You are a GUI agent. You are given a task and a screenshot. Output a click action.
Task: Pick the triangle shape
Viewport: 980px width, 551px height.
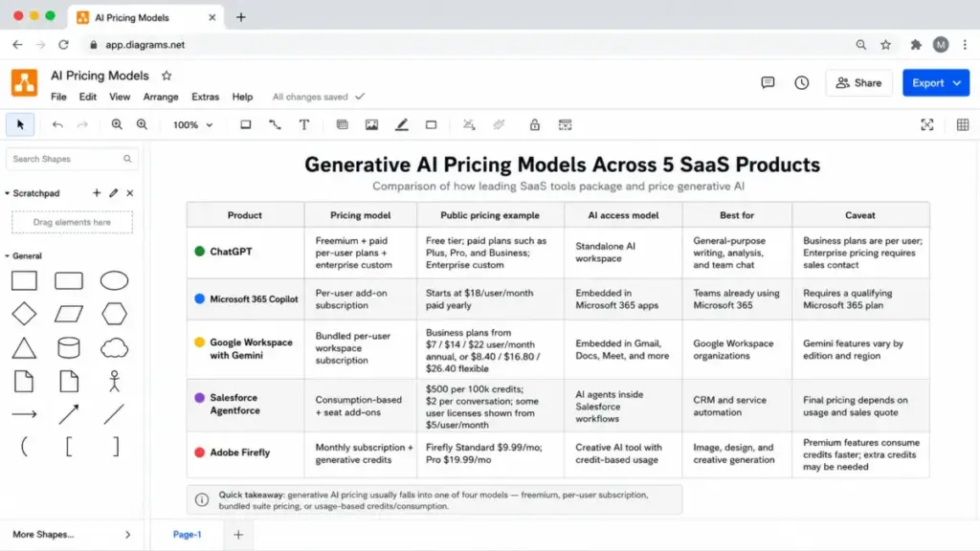coord(24,348)
